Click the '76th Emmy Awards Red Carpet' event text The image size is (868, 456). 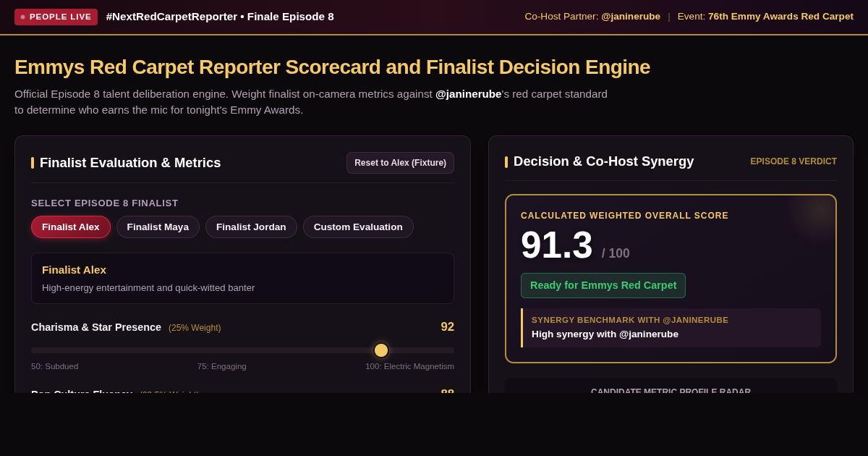pos(780,16)
